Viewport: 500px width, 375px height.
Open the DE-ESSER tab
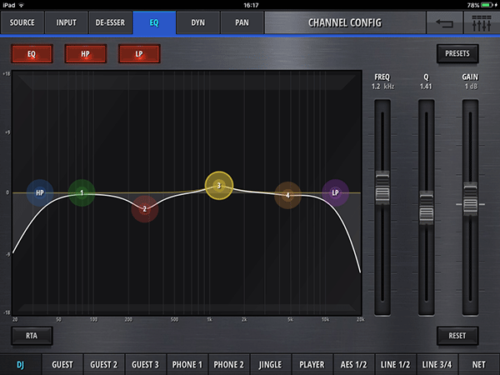coord(110,23)
